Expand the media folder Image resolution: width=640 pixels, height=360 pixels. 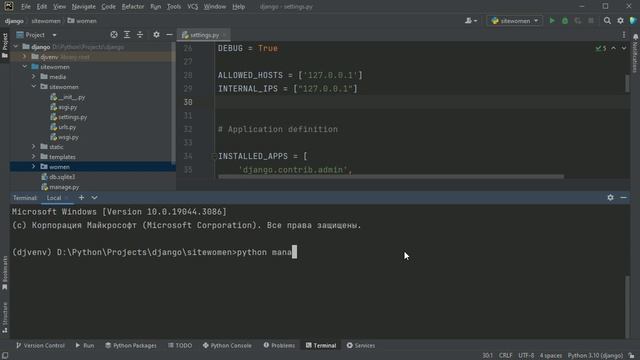34,77
